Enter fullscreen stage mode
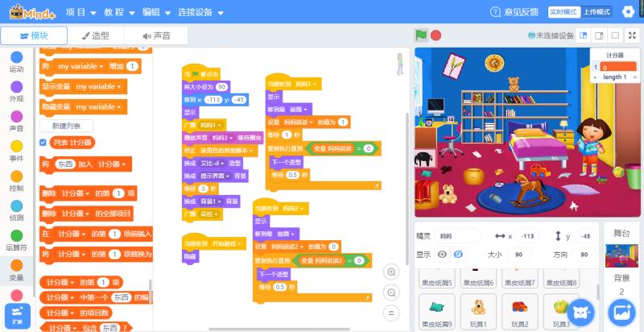 click(x=633, y=35)
